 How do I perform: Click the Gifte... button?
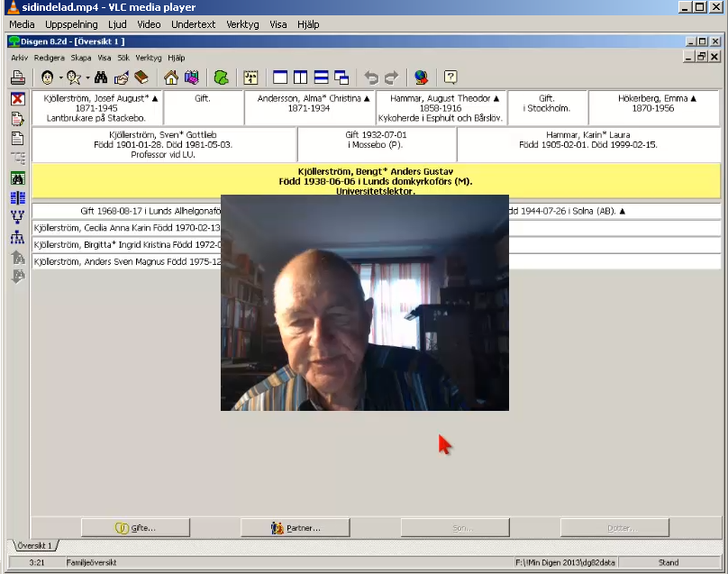[135, 528]
